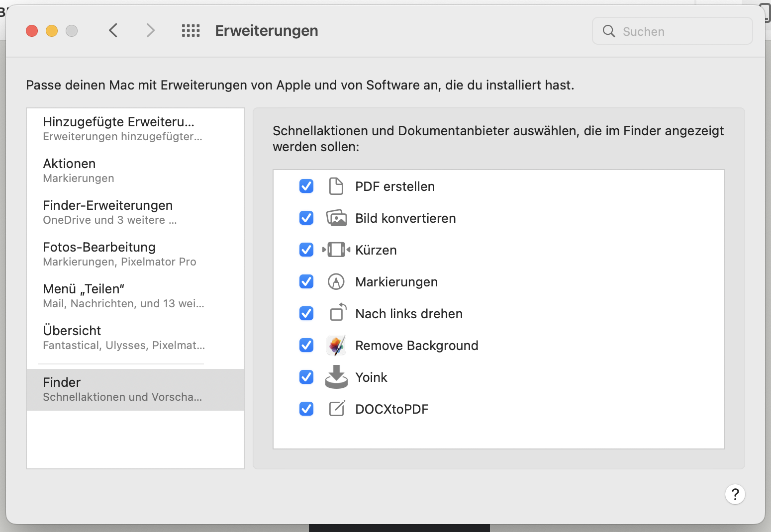Click the Nach links drehen label
Screen dimensions: 771x532
[409, 314]
